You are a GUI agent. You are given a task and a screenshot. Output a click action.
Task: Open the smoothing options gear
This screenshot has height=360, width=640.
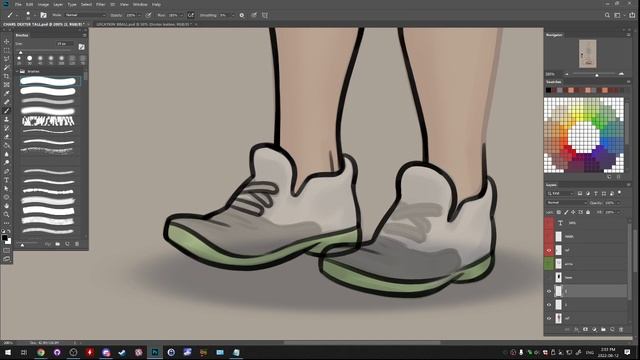tap(242, 15)
